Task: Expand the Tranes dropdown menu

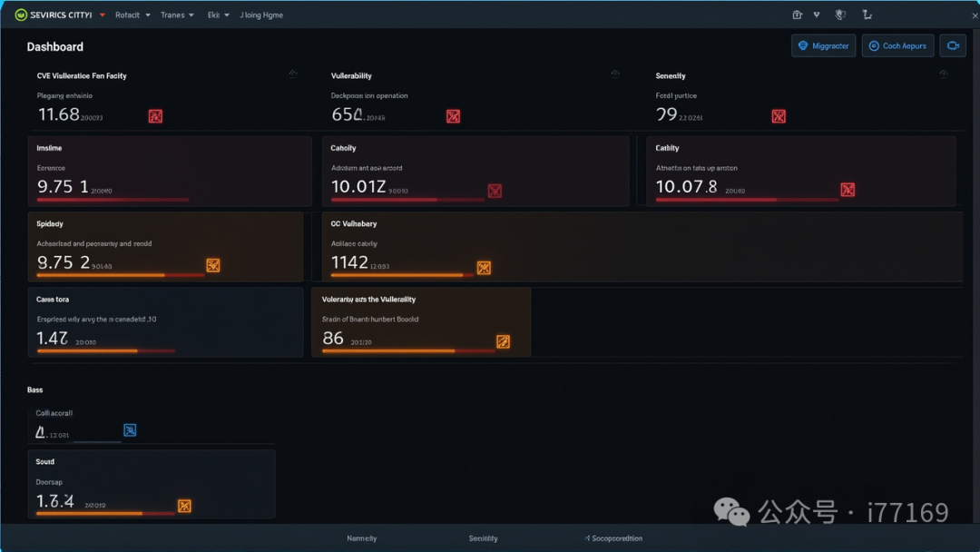Action: [177, 15]
